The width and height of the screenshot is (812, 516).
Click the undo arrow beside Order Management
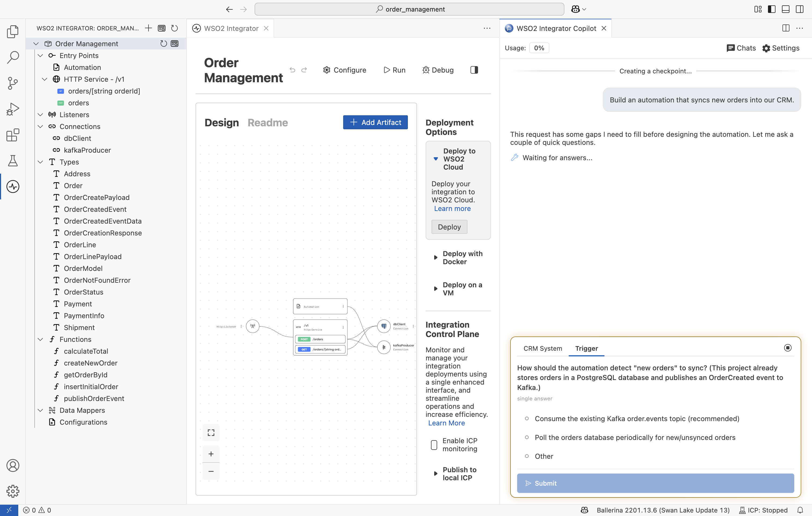pos(292,70)
